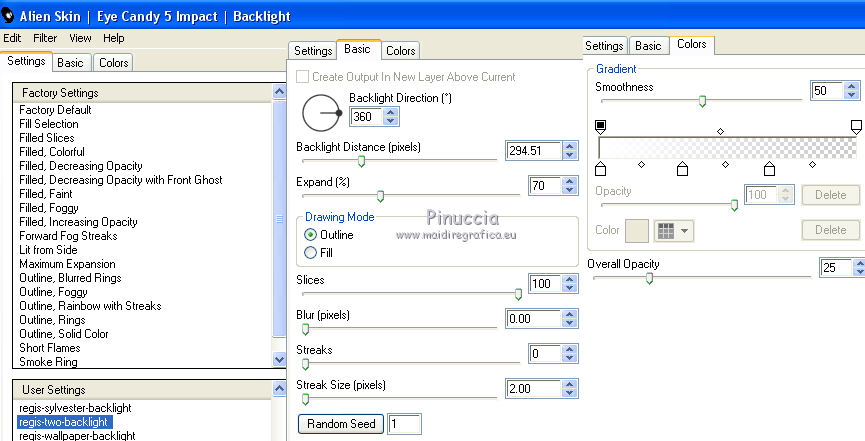
Task: Switch to Colors tab in middle panel
Action: (401, 51)
